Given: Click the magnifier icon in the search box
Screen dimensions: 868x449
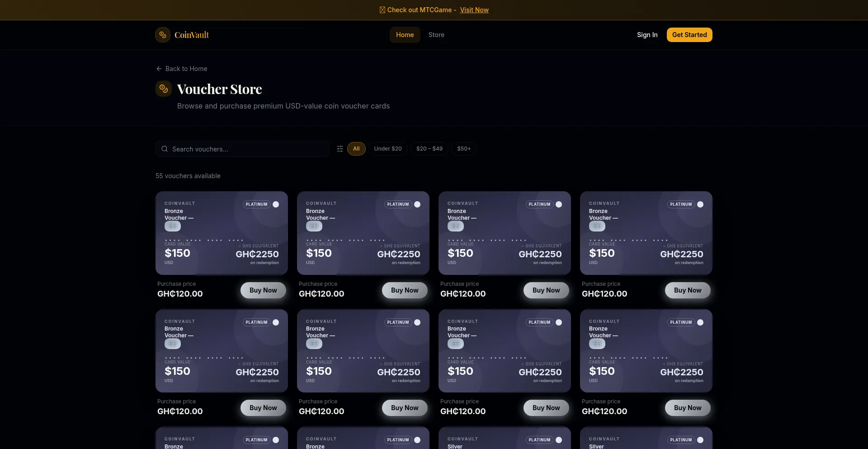Looking at the screenshot, I should pos(165,149).
